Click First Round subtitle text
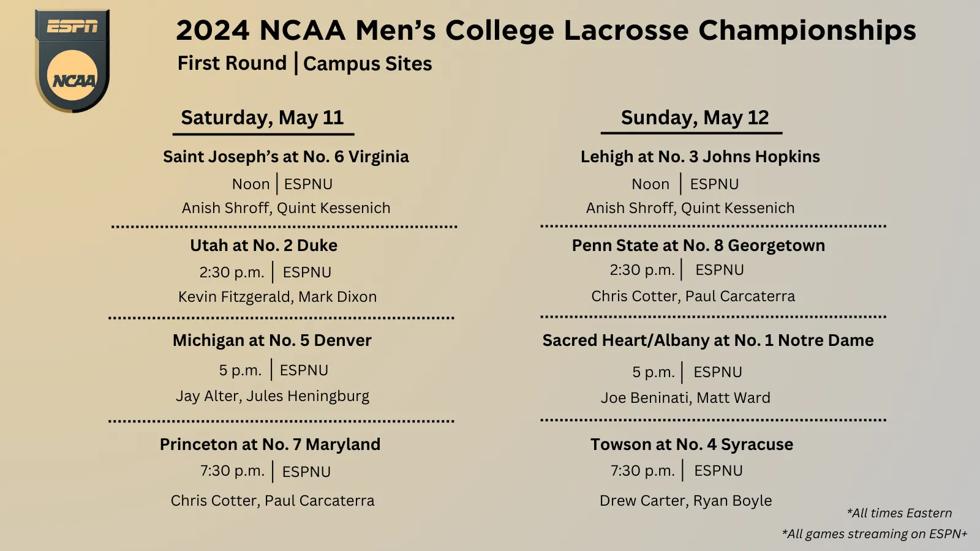Image resolution: width=980 pixels, height=551 pixels. click(232, 63)
